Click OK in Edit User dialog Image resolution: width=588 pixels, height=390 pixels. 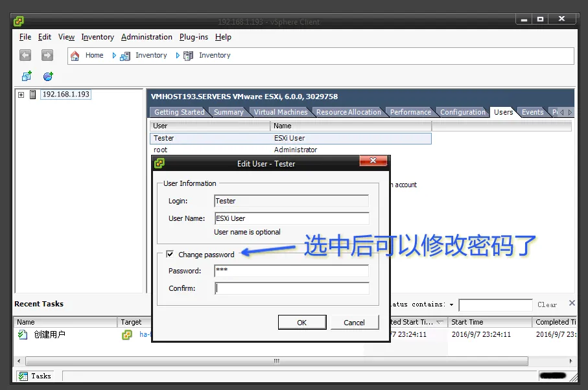302,323
